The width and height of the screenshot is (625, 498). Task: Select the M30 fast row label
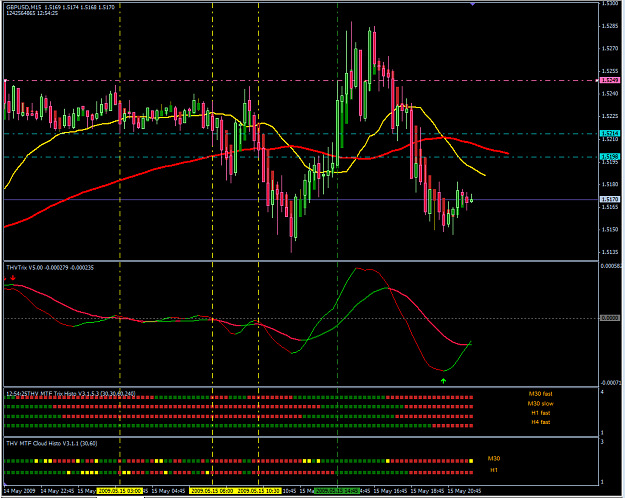[540, 394]
